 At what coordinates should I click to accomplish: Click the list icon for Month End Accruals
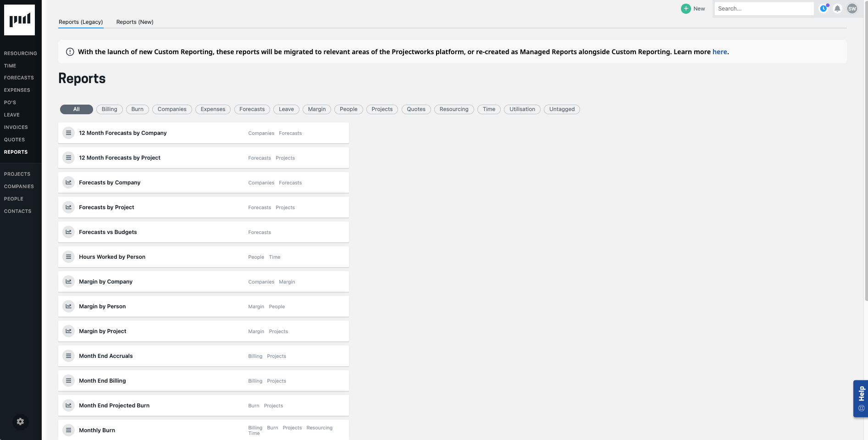69,356
